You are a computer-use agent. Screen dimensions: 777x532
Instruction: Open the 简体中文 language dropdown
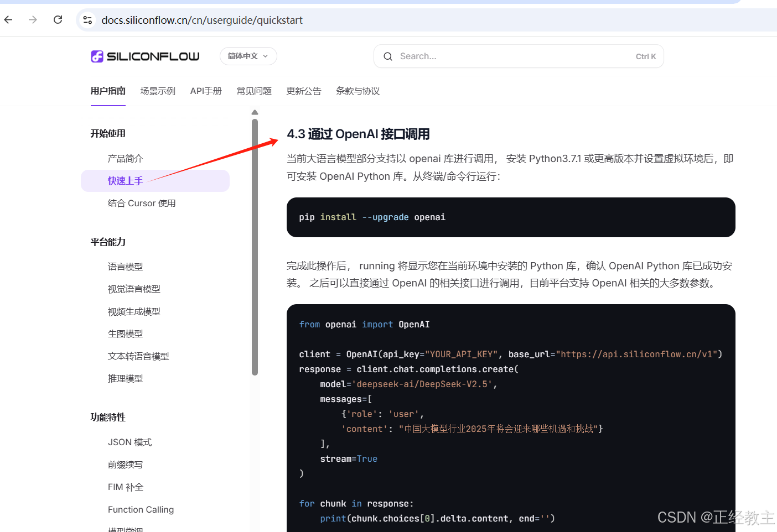(248, 56)
